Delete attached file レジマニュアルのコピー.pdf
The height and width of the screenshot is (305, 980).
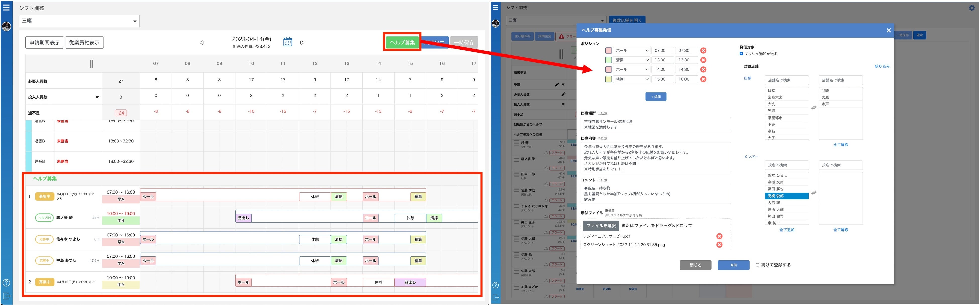(719, 236)
